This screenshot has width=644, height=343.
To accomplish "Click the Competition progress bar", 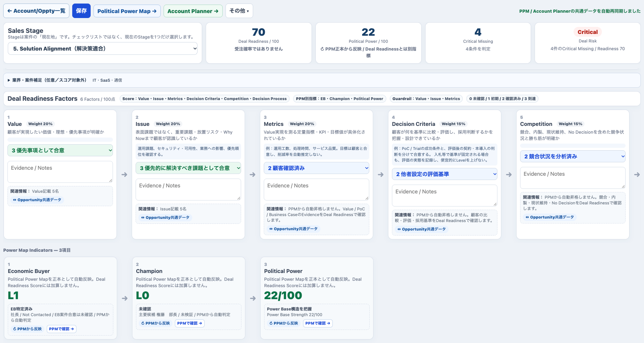I will pyautogui.click(x=573, y=146).
